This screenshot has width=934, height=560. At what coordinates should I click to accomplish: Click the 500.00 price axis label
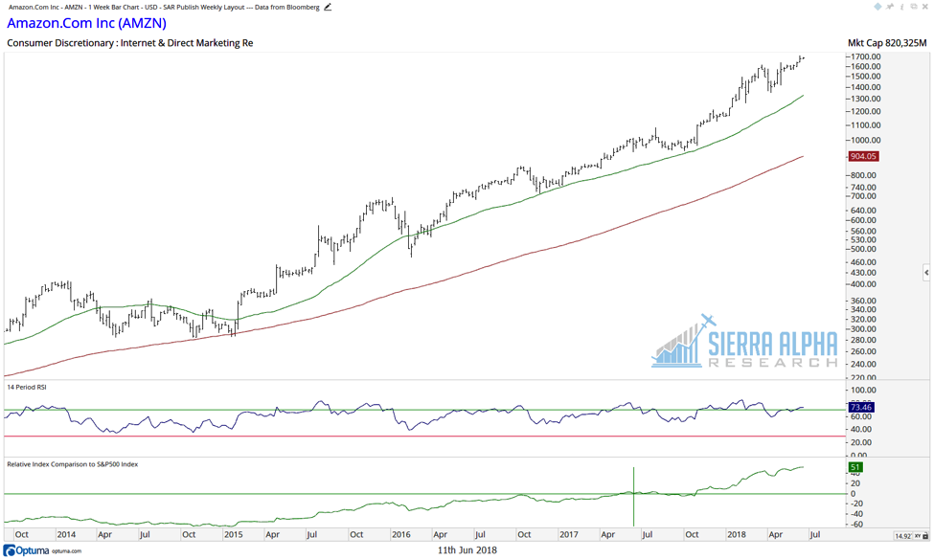point(863,249)
